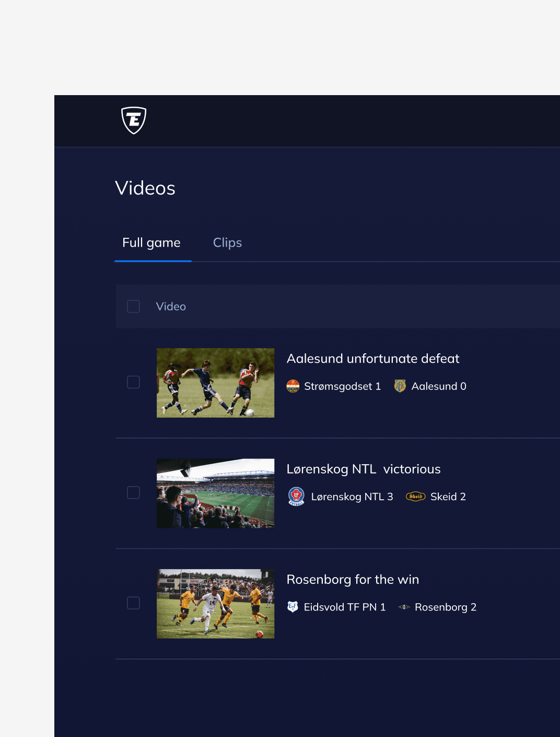The width and height of the screenshot is (560, 737).
Task: Open the 'Aalesund unfortunate defeat' title
Action: [x=373, y=359]
